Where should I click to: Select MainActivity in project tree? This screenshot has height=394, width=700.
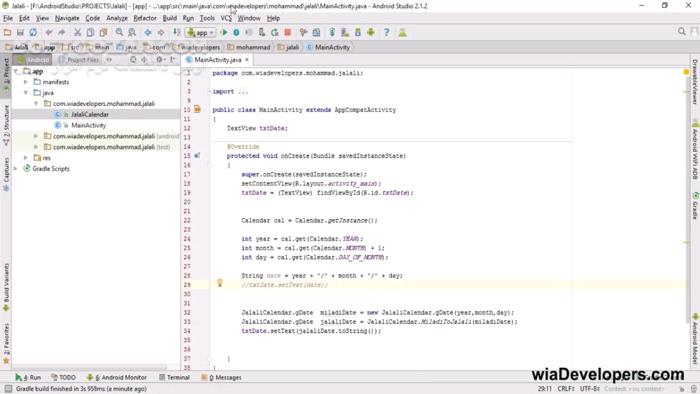[88, 125]
